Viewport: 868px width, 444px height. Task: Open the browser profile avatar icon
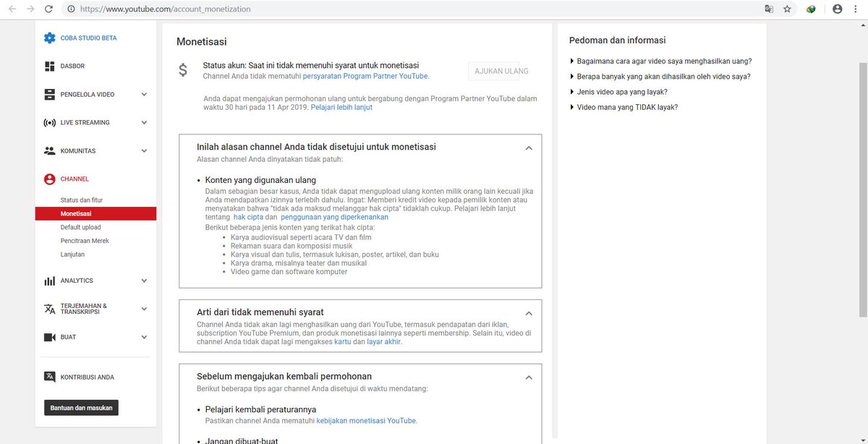pos(838,9)
